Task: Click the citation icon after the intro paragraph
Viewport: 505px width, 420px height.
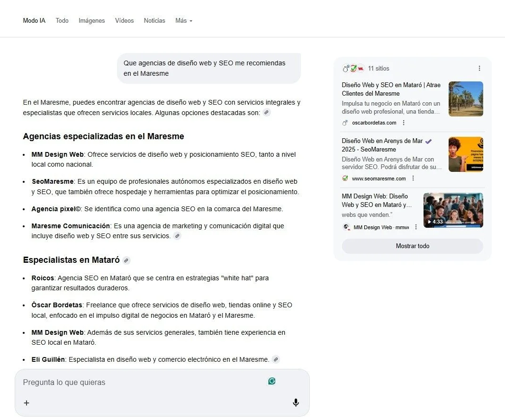Action: point(266,113)
